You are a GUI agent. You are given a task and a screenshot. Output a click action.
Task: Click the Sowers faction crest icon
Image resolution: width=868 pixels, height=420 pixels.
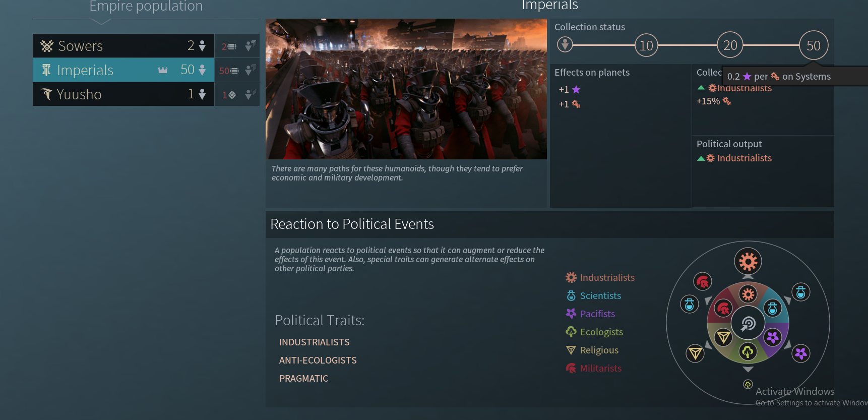pos(47,45)
